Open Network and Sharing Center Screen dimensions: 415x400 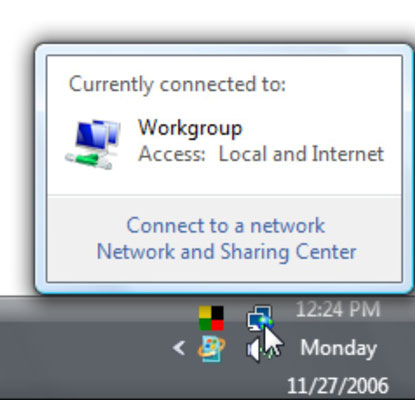tap(226, 252)
